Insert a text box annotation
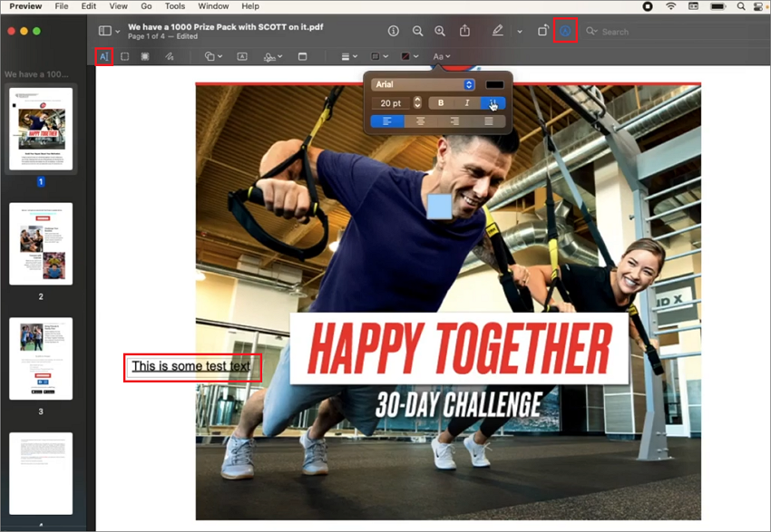771x532 pixels. click(x=242, y=56)
